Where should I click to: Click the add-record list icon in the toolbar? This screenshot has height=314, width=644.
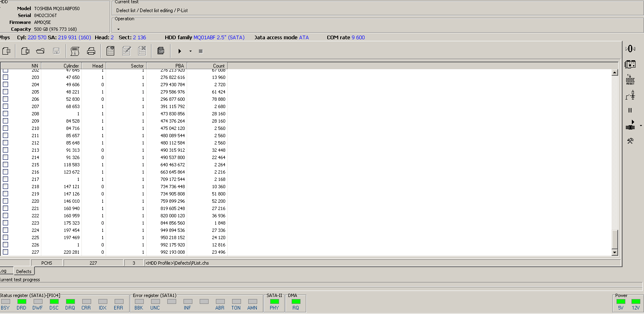[110, 51]
